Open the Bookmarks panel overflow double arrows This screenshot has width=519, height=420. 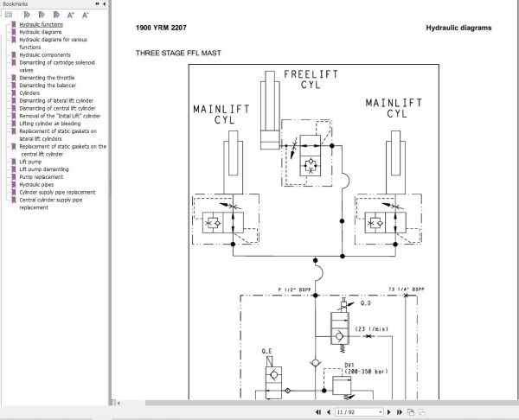pyautogui.click(x=97, y=4)
